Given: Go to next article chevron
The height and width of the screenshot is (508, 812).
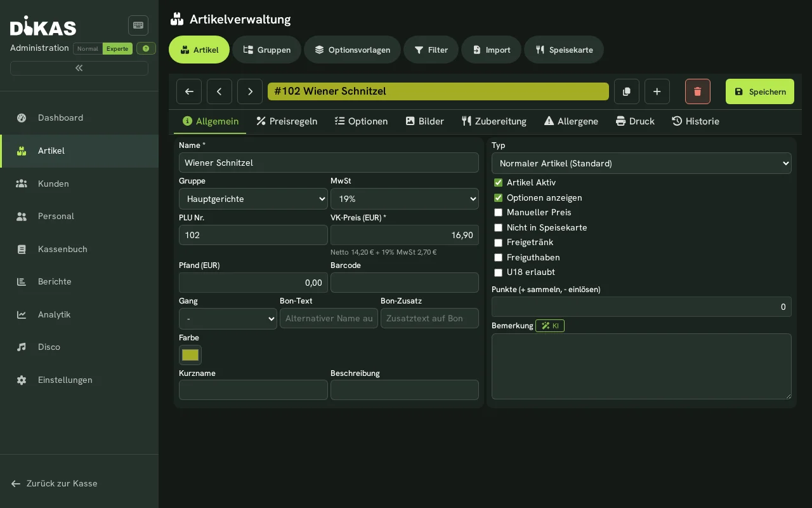Looking at the screenshot, I should pyautogui.click(x=250, y=91).
